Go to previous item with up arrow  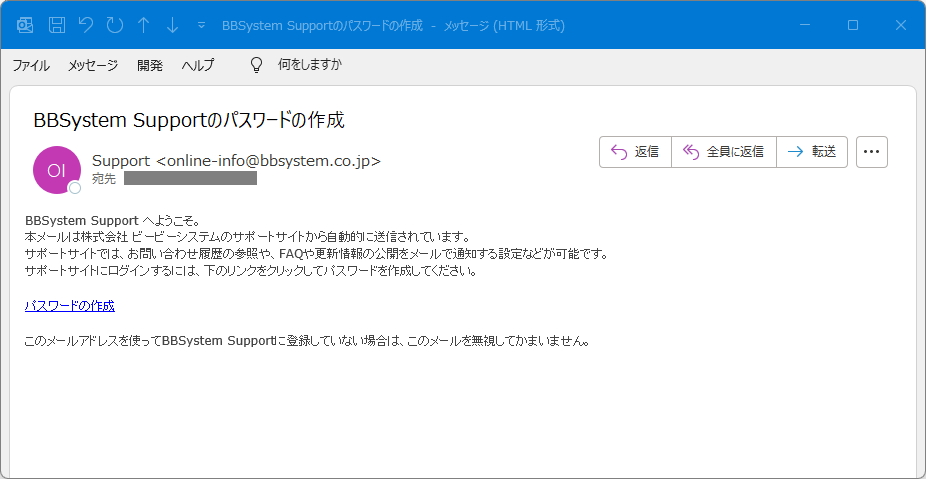tap(144, 25)
